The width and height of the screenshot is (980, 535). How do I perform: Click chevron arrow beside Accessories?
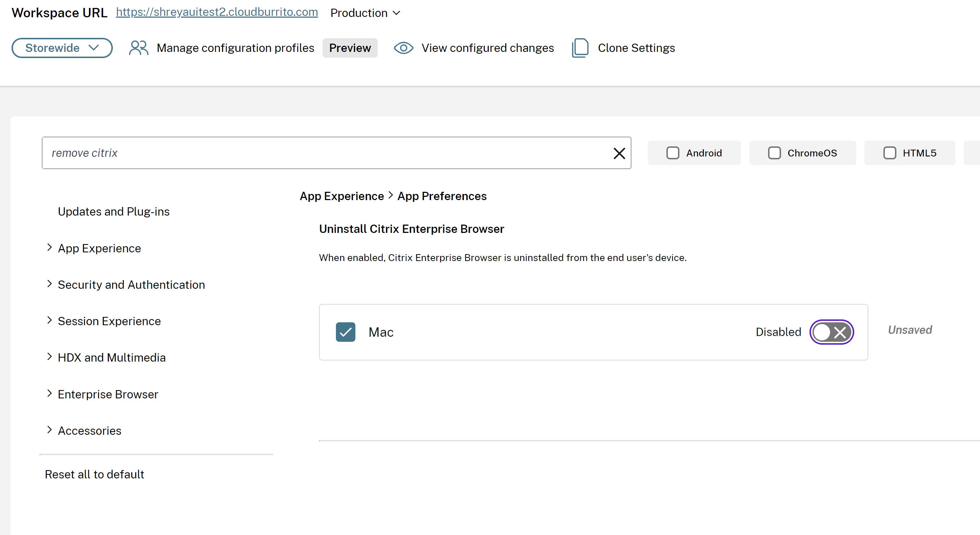click(x=49, y=430)
